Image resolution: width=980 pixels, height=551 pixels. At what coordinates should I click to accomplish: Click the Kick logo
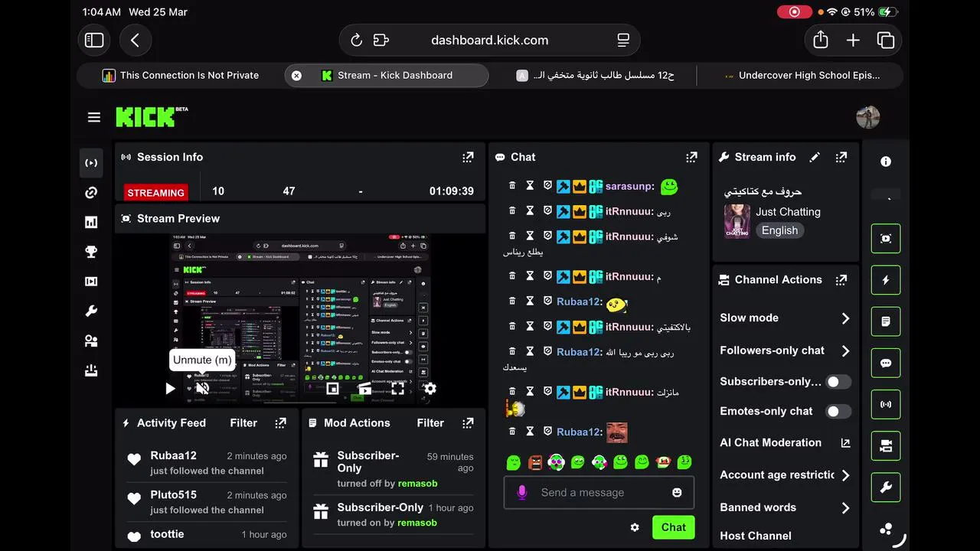(x=152, y=116)
